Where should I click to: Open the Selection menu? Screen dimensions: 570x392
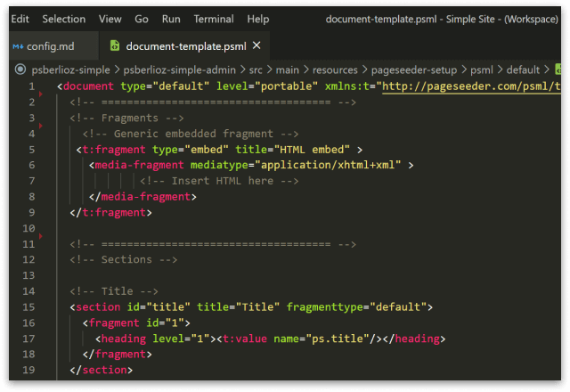pyautogui.click(x=64, y=19)
